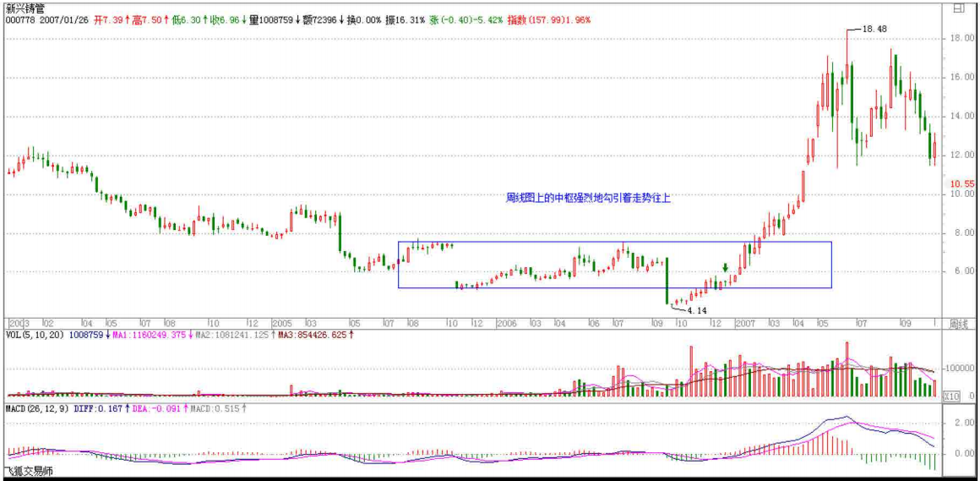This screenshot has width=980, height=481.
Task: Click the 2005 marker on the time axis
Action: [x=282, y=324]
